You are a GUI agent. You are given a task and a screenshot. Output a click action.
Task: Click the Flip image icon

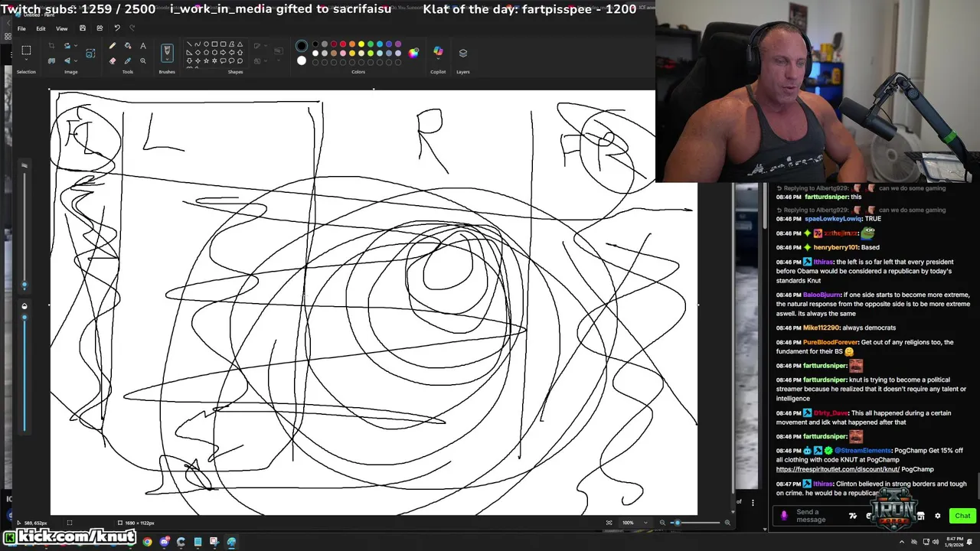67,60
